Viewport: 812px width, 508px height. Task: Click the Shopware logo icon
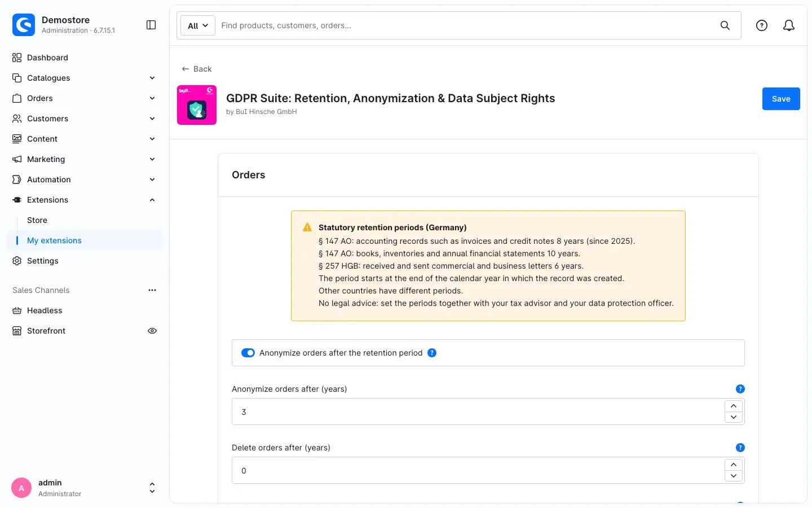24,25
